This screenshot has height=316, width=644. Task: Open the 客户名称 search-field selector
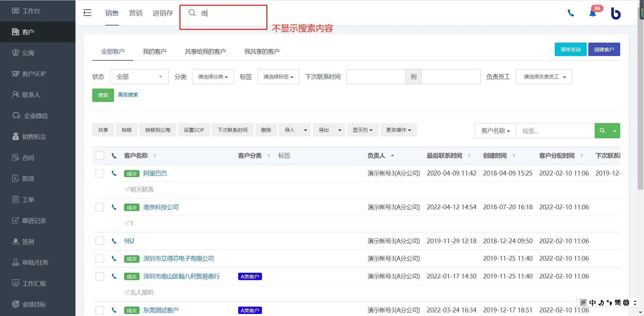(x=495, y=131)
